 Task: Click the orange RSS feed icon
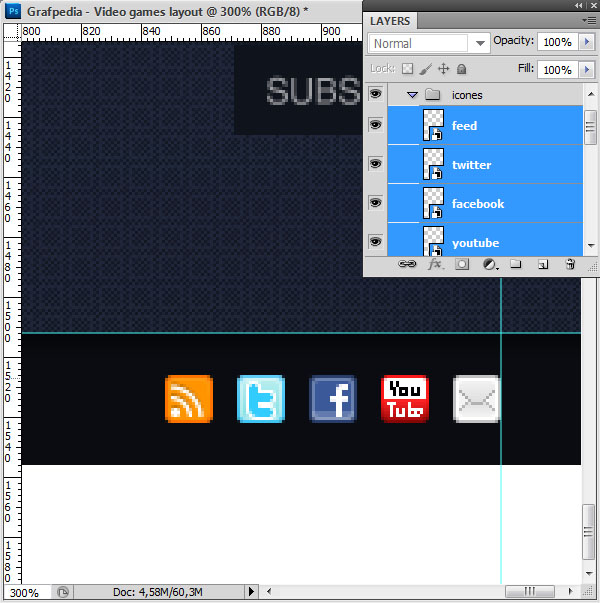(x=189, y=399)
